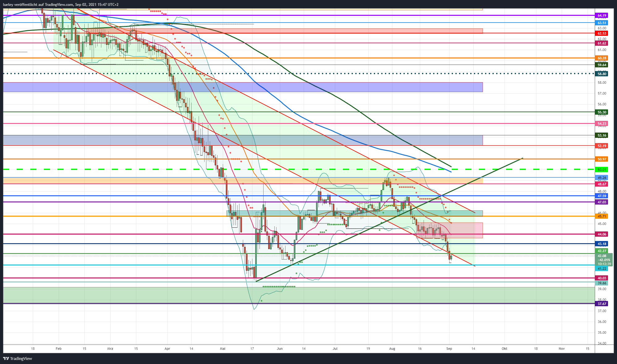Select the blue 47.59 price label
Image resolution: width=617 pixels, height=364 pixels.
click(602, 196)
